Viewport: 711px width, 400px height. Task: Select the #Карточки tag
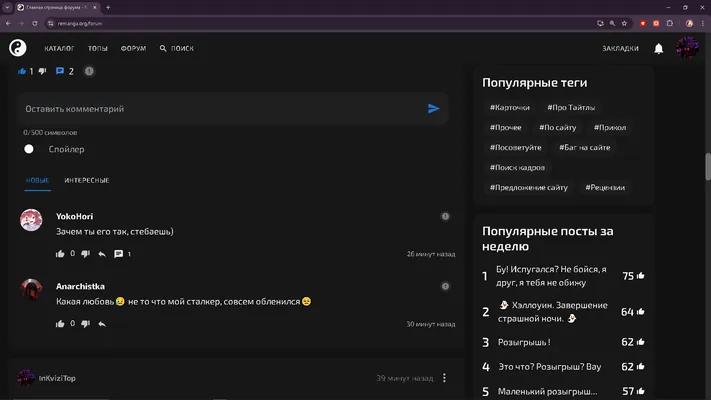coord(510,107)
